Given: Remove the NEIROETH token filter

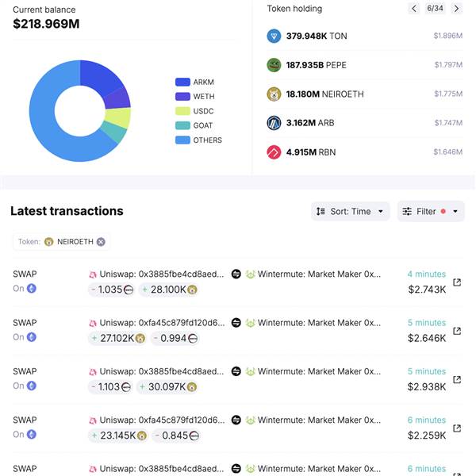Looking at the screenshot, I should point(101,242).
